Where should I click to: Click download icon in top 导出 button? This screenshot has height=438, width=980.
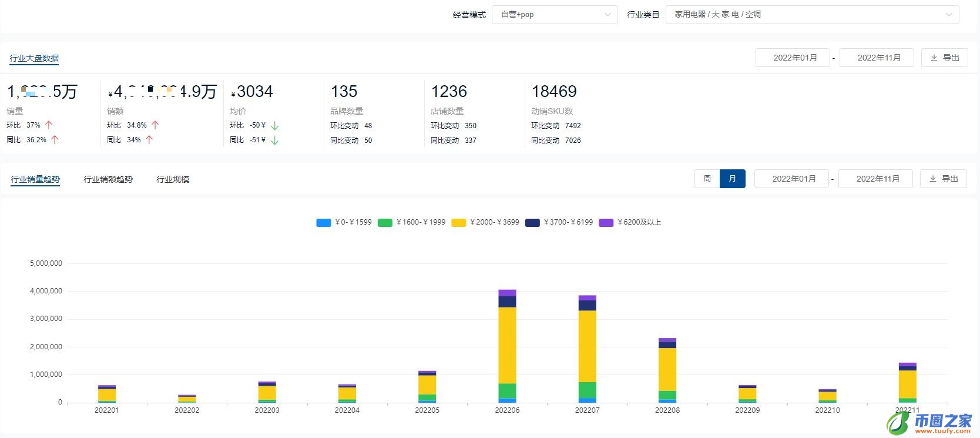(934, 58)
